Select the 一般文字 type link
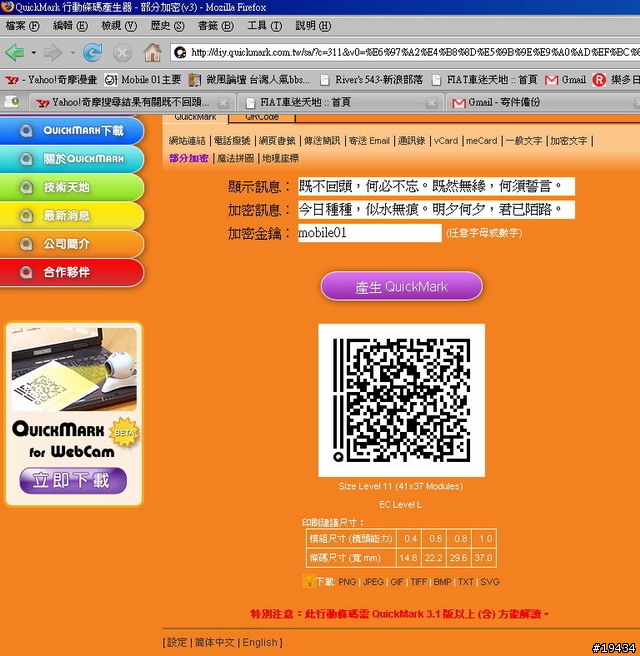Image resolution: width=640 pixels, height=656 pixels. click(524, 141)
